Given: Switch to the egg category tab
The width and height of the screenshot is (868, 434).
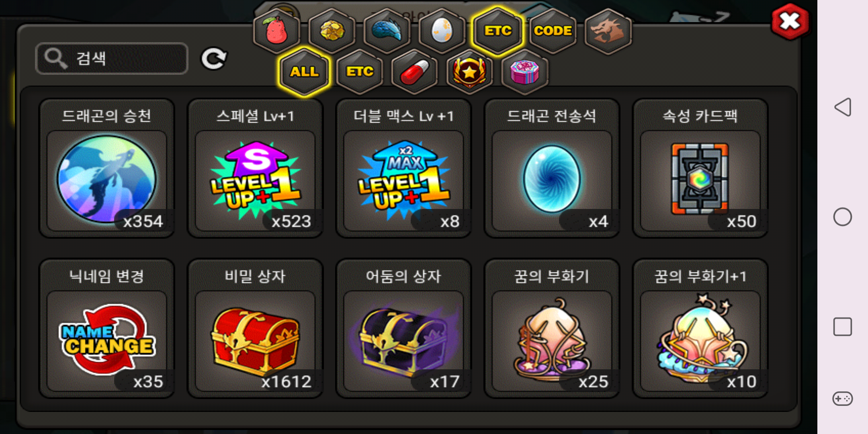Looking at the screenshot, I should [442, 31].
